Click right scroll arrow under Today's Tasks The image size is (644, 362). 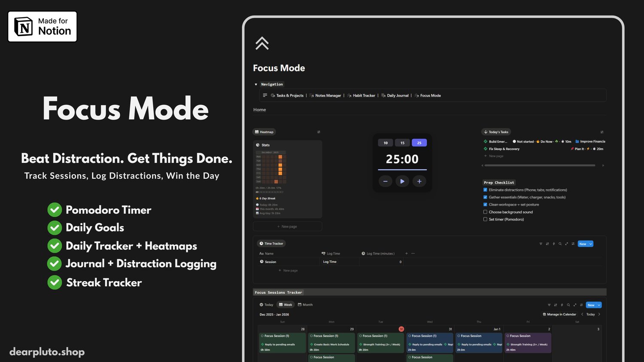603,165
